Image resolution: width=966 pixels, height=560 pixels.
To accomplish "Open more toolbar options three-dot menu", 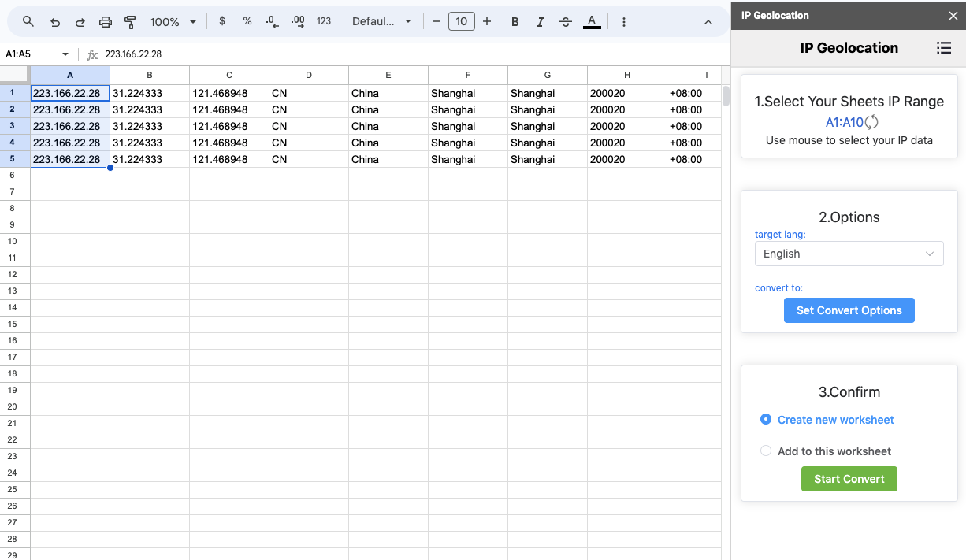I will 624,22.
